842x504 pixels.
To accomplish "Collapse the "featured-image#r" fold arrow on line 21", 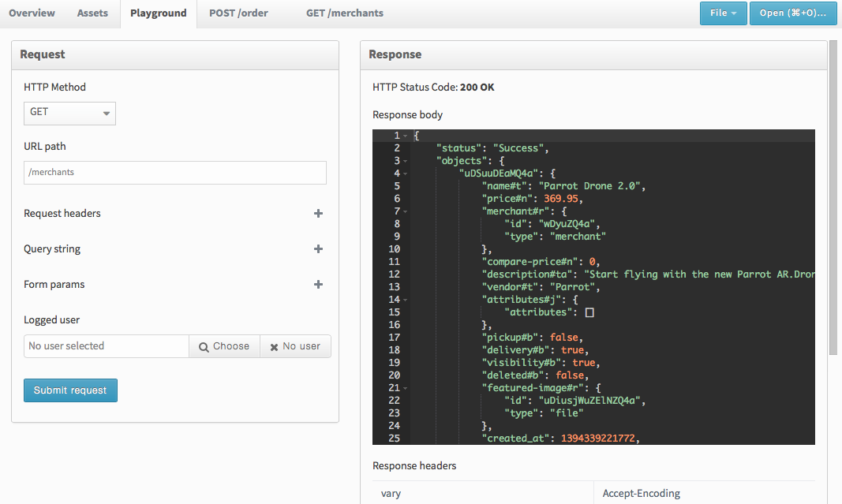I will 406,388.
